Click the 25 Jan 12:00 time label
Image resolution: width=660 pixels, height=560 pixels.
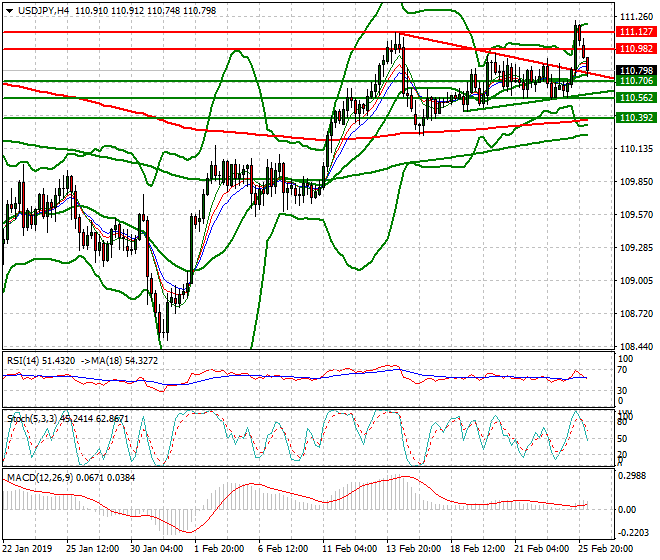pyautogui.click(x=93, y=549)
